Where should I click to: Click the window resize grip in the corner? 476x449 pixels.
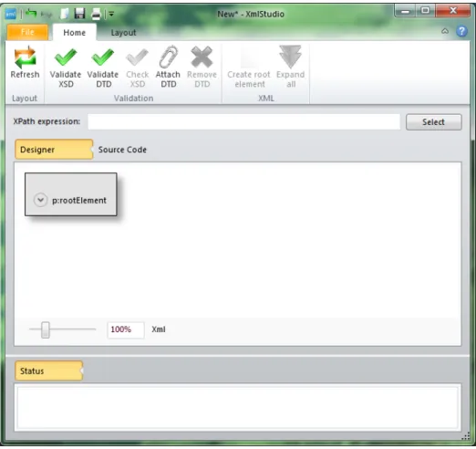click(x=465, y=437)
